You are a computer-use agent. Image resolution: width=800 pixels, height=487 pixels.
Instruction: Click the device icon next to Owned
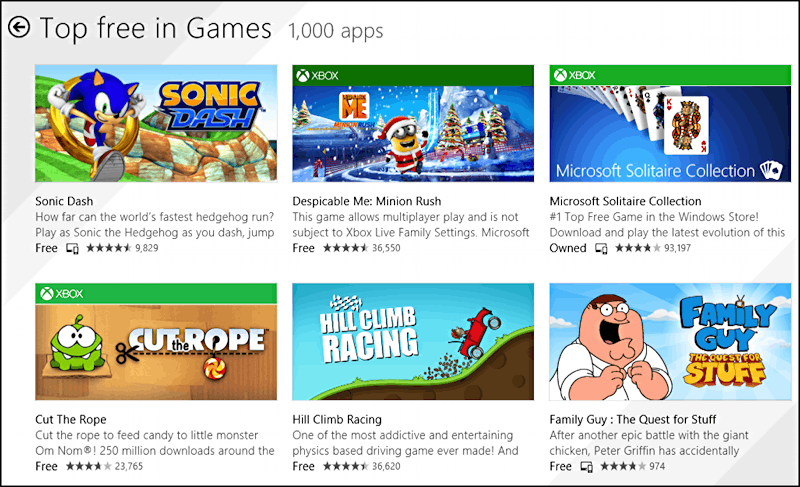(601, 249)
